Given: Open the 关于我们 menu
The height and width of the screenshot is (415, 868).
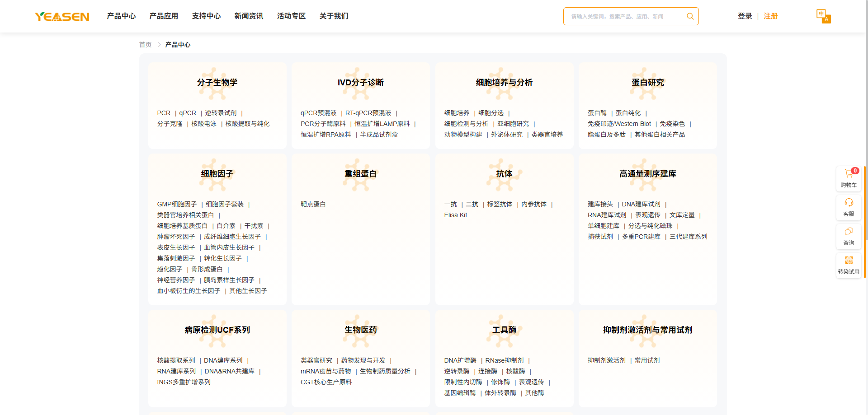Looking at the screenshot, I should click(x=334, y=16).
